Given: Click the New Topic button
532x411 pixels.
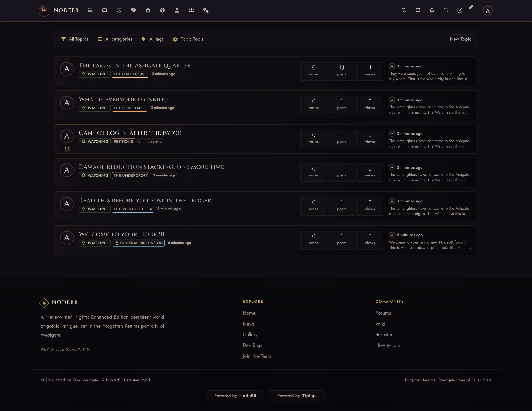Looking at the screenshot, I should click(460, 39).
